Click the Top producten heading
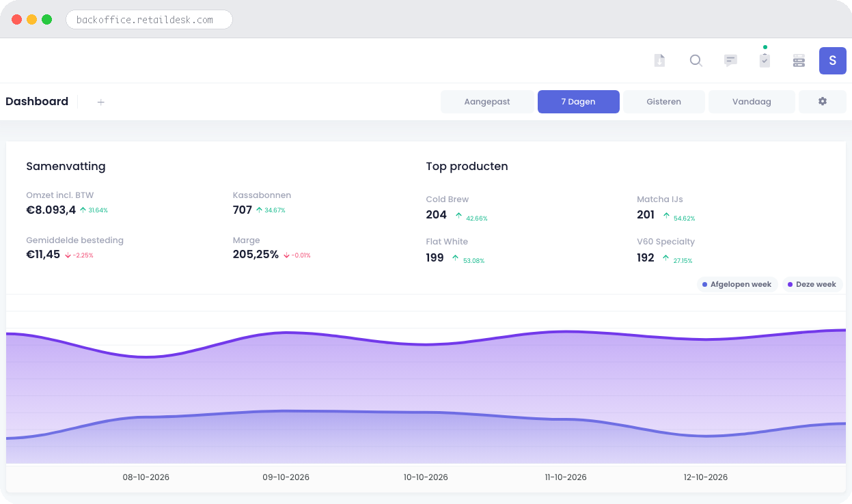This screenshot has height=504, width=852. 467,166
